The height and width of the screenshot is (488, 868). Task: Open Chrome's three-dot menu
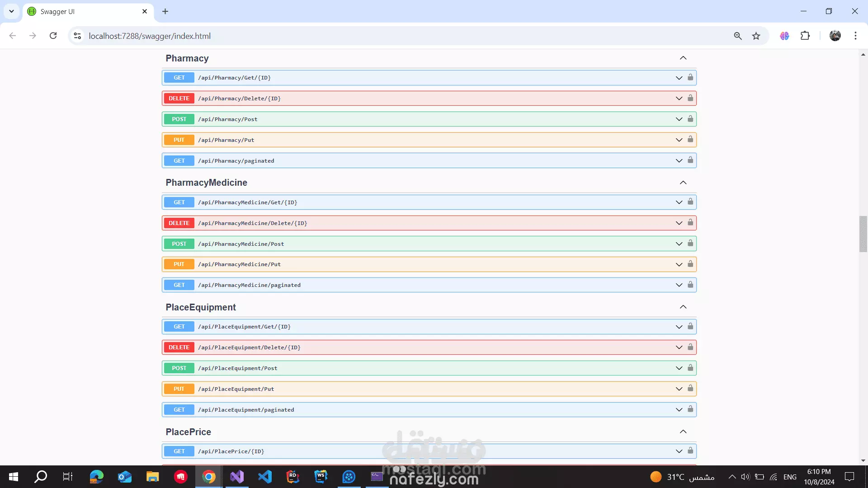tap(855, 36)
